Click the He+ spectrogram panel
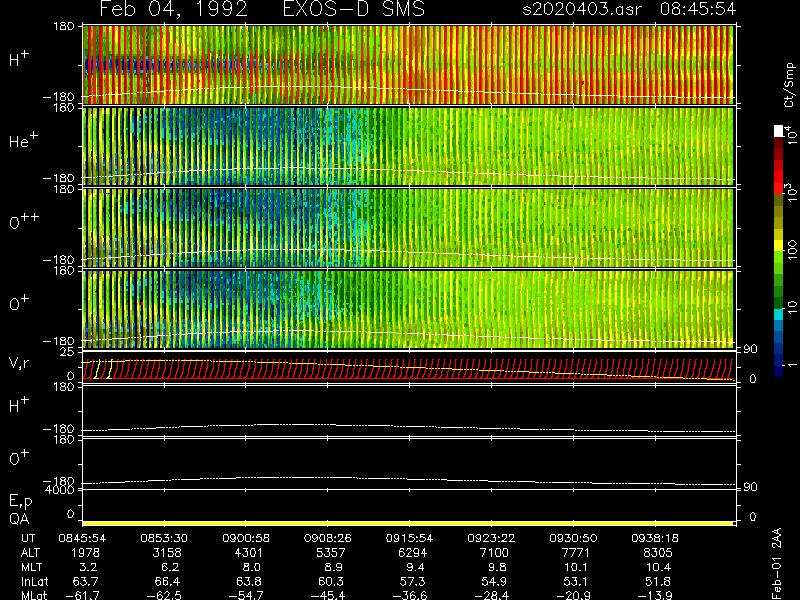The width and height of the screenshot is (800, 600). point(408,146)
